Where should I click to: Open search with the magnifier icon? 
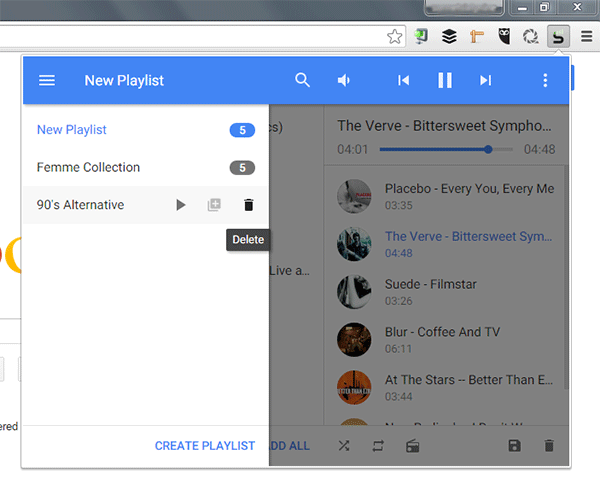[302, 80]
